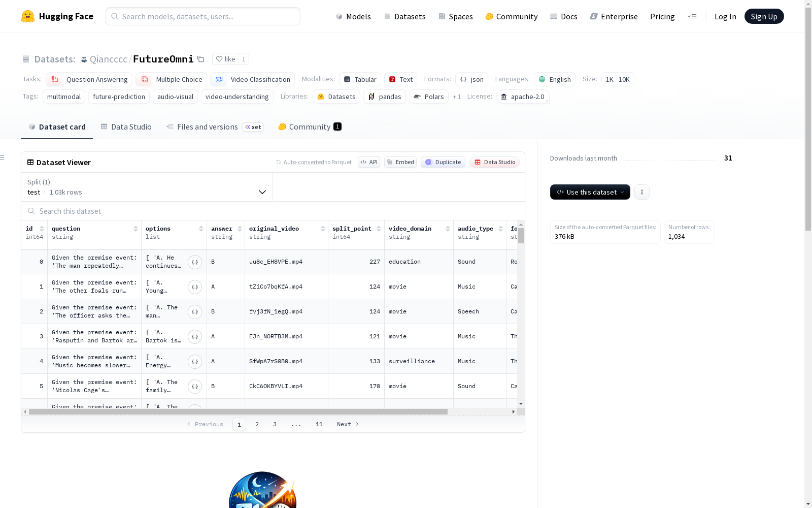Click the table horizontal scrollbar
Screen dimensions: 812x508
tap(238, 411)
